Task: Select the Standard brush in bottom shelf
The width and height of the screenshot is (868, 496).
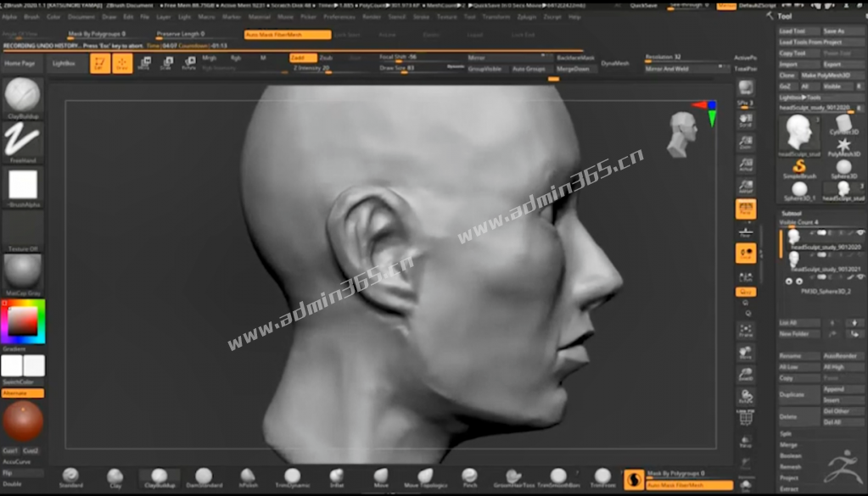Action: 71,477
